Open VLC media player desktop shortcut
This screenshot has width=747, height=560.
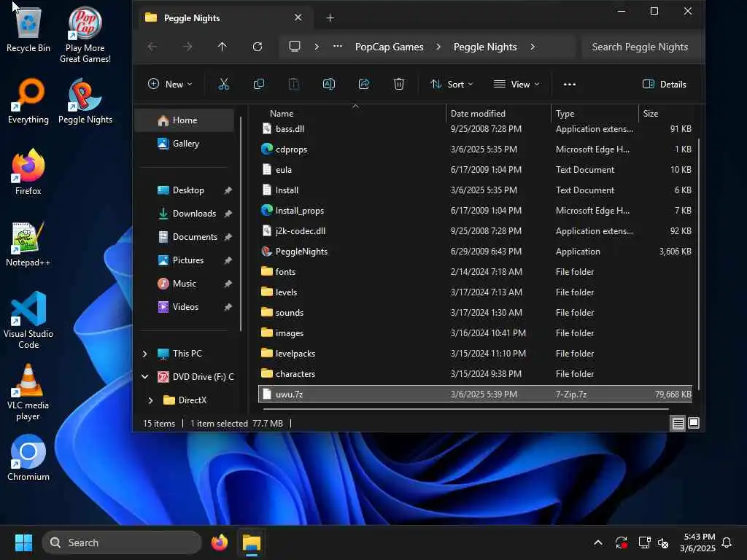coord(28,392)
